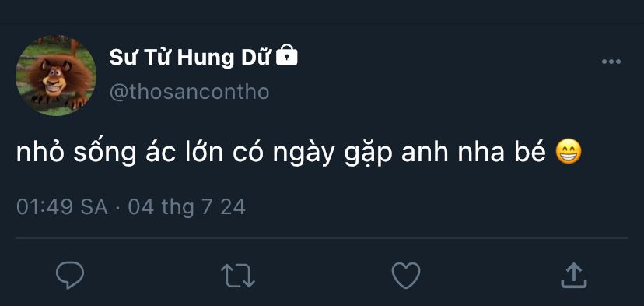Select the '01:49 SA' timestamp

[x=62, y=207]
